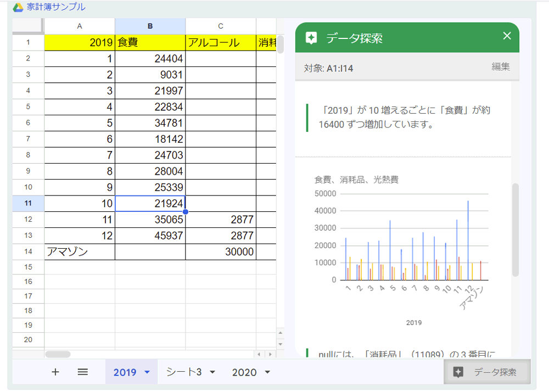Viewport: 549px width, 392px height.
Task: Select row 1 header
Action: point(28,42)
